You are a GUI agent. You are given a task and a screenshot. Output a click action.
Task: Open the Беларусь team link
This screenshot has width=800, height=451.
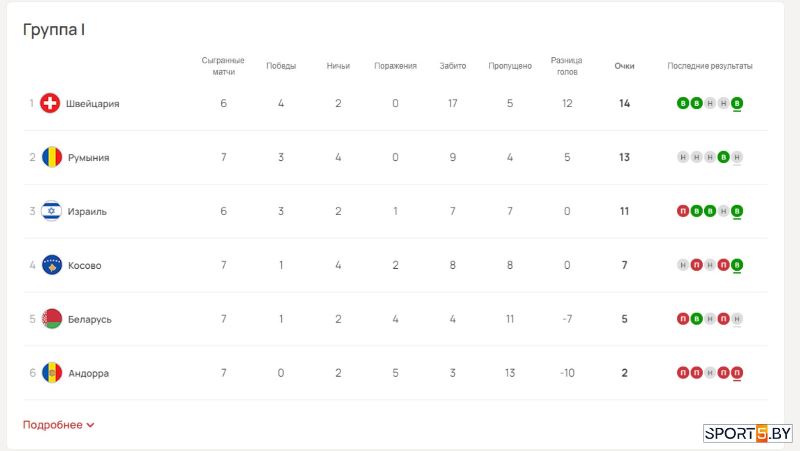point(89,319)
